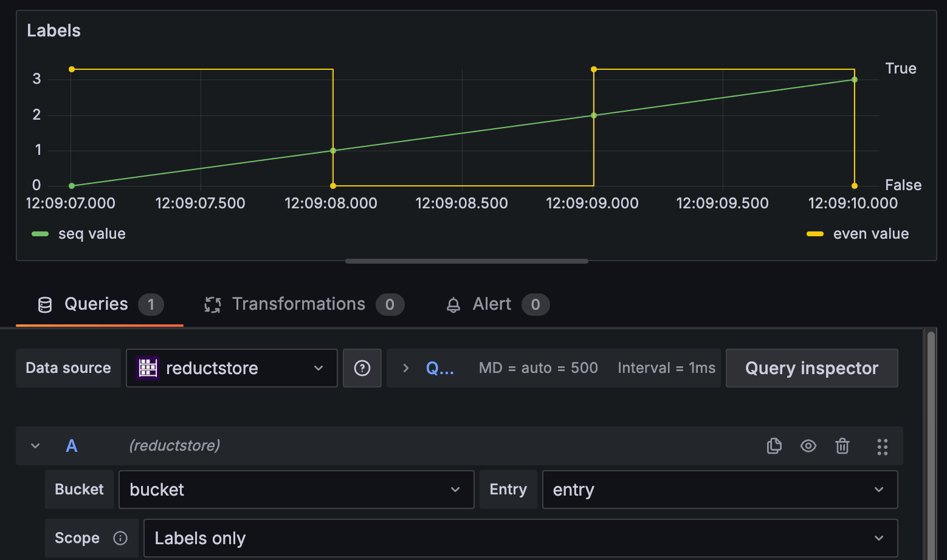Image resolution: width=947 pixels, height=560 pixels.
Task: Click the Scope info tooltip icon
Action: tap(120, 538)
